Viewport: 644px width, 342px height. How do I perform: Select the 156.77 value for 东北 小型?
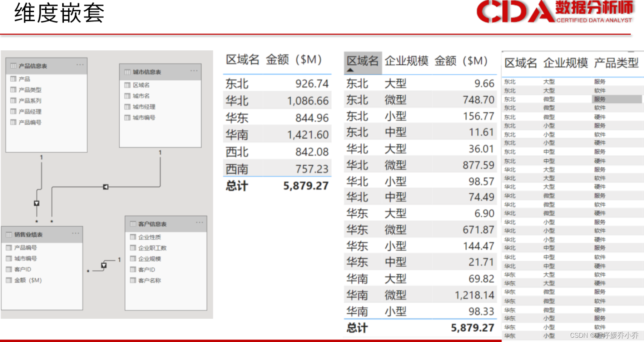pos(479,116)
